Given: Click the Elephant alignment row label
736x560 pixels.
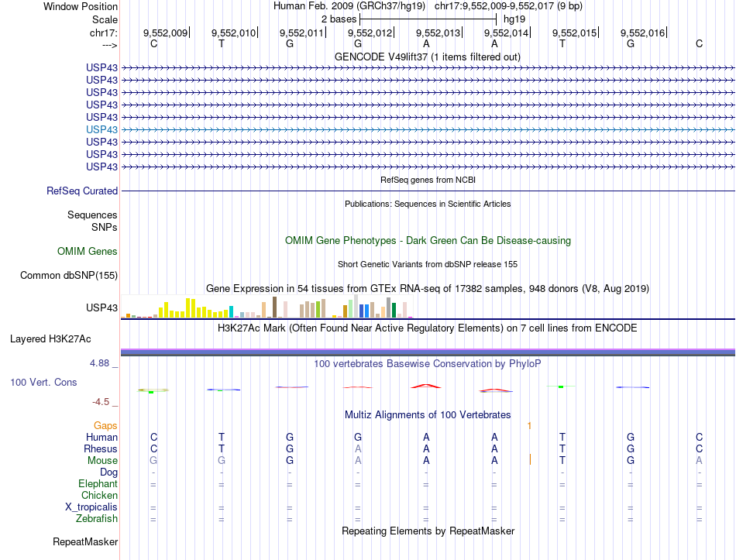Looking at the screenshot, I should 98,483.
